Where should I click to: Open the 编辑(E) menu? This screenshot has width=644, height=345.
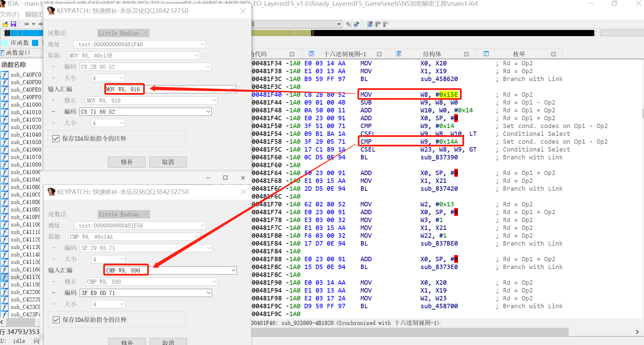[33, 14]
